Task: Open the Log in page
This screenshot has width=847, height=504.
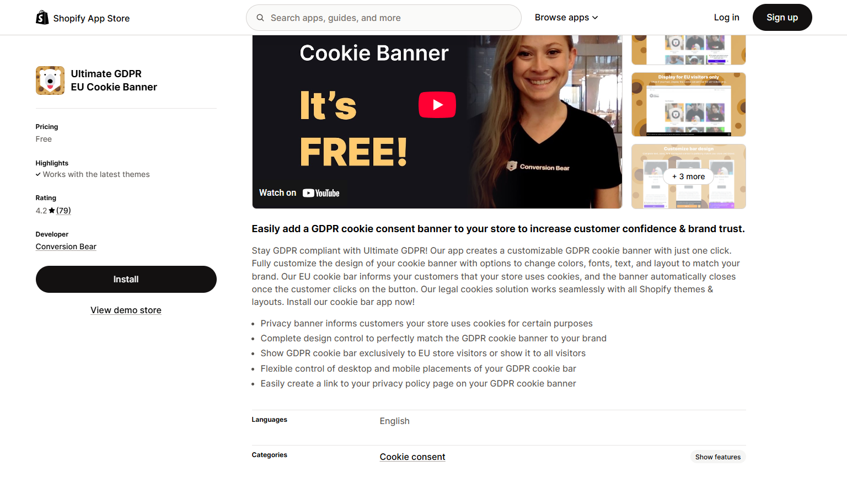Action: coord(726,18)
